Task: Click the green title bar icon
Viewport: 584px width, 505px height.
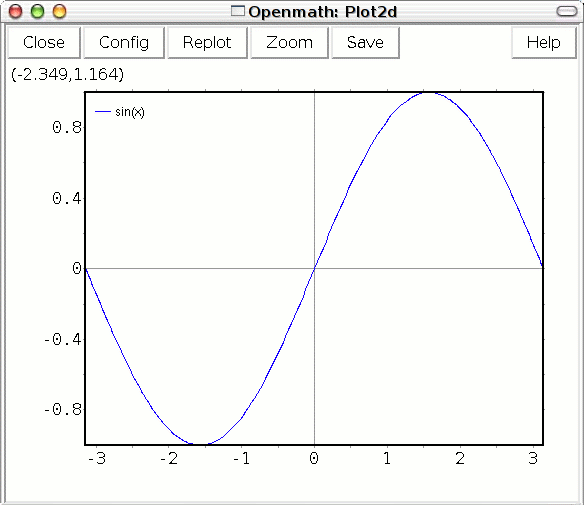Action: point(37,12)
